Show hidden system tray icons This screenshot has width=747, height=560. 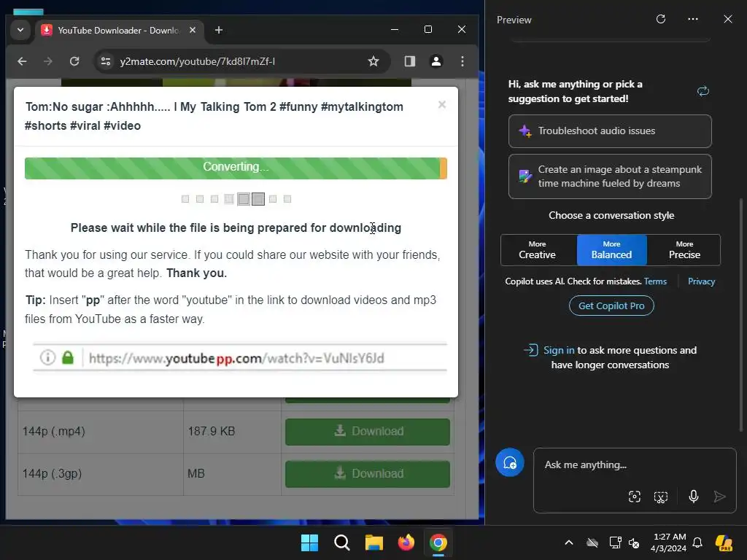pos(569,542)
